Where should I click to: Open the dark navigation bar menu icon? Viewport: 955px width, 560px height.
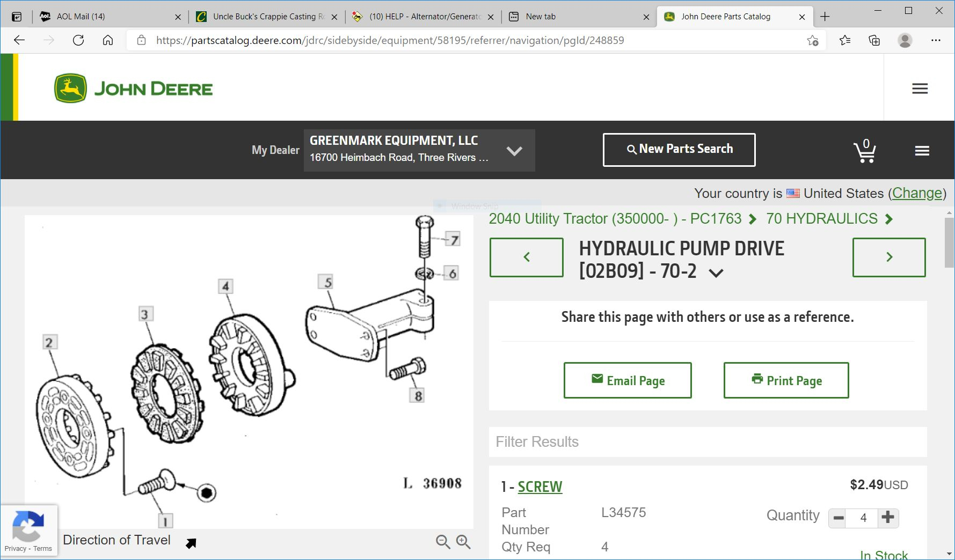tap(922, 151)
